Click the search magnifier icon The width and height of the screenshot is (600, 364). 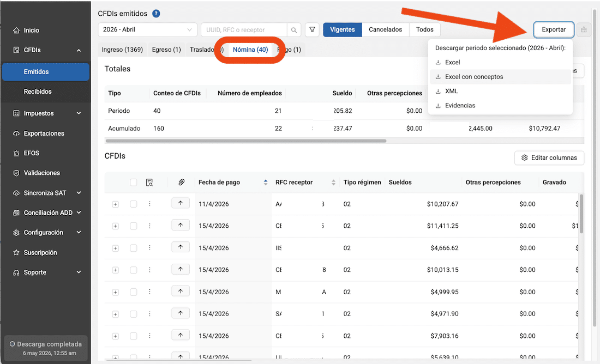coord(294,30)
